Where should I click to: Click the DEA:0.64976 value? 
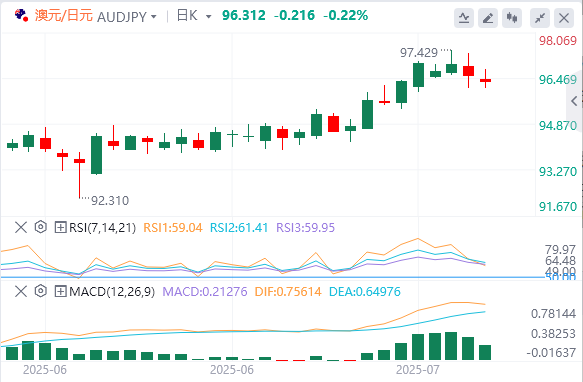tap(365, 292)
